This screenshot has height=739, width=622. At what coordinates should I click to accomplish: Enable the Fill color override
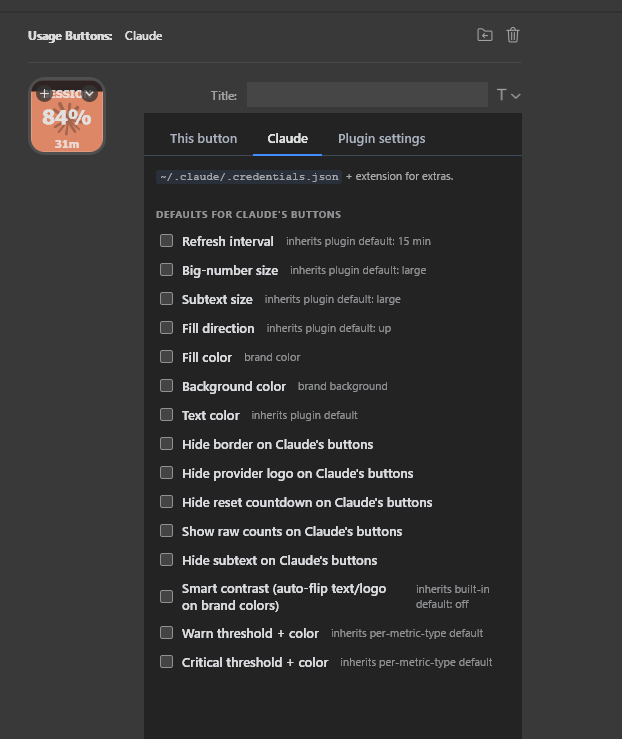pyautogui.click(x=166, y=356)
